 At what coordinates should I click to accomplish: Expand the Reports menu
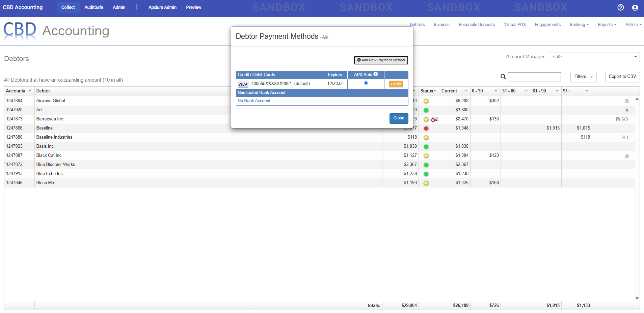607,25
